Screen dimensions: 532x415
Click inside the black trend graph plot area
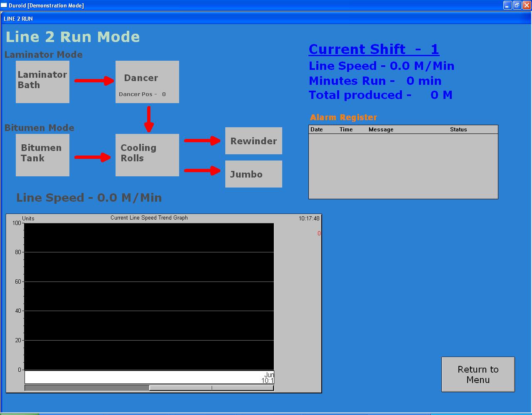149,296
